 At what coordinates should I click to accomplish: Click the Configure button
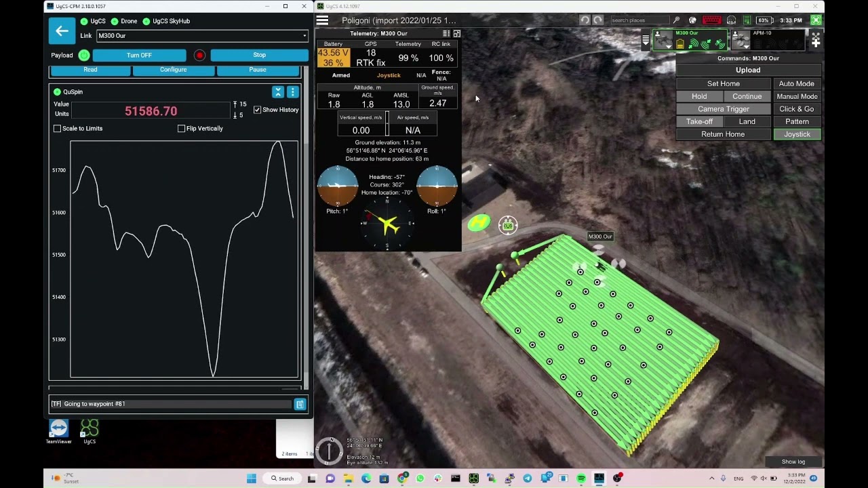(173, 70)
